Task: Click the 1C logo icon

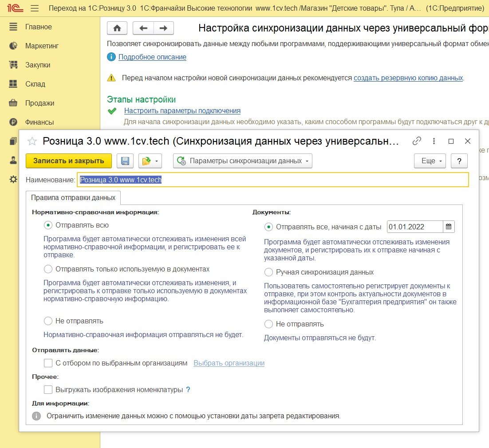Action: coord(15,8)
